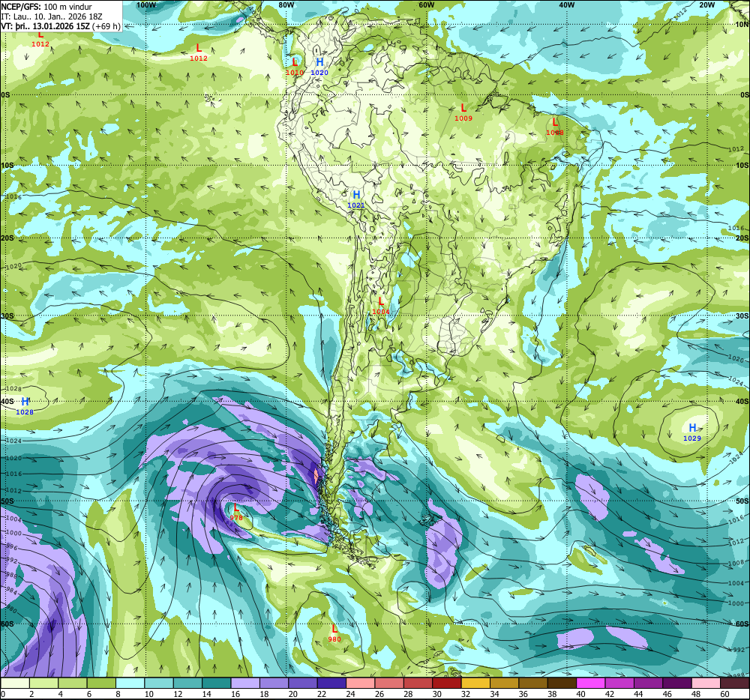Screen dimensions: 750x700
Task: Pick the dark red 30–32 legend swatch
Action: coord(447,683)
